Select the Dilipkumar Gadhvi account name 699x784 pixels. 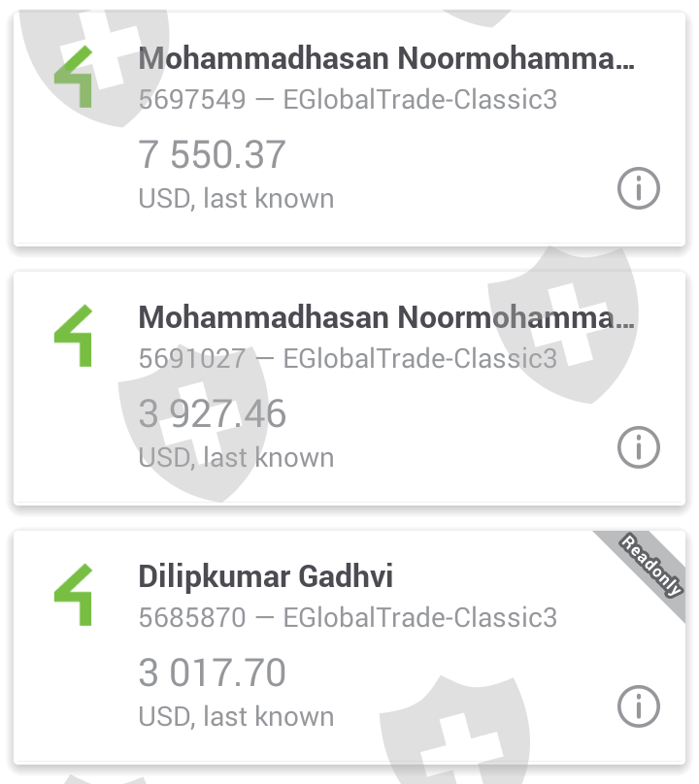click(x=265, y=576)
